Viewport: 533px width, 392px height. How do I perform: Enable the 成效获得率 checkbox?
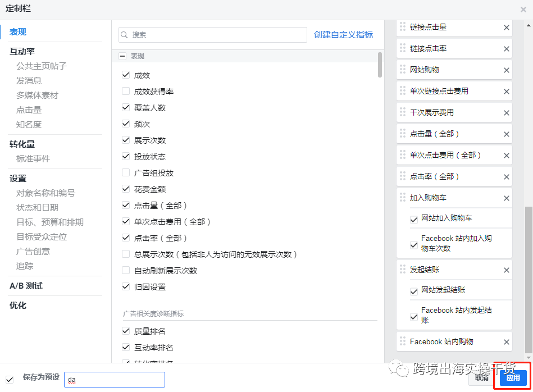pos(126,91)
